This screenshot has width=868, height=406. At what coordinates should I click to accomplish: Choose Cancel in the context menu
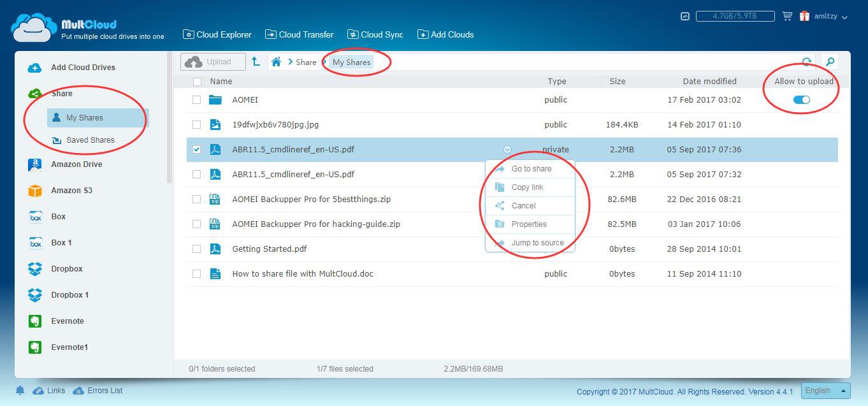[530, 206]
